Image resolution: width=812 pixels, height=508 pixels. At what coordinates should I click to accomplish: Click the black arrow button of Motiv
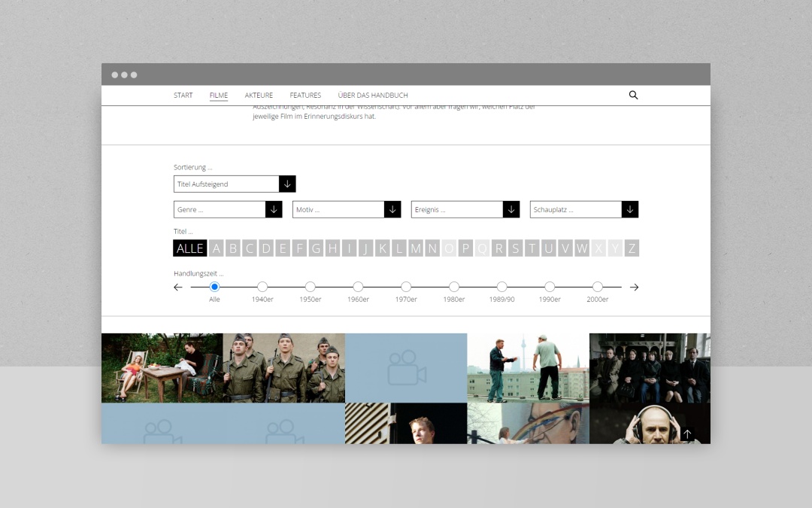click(392, 209)
